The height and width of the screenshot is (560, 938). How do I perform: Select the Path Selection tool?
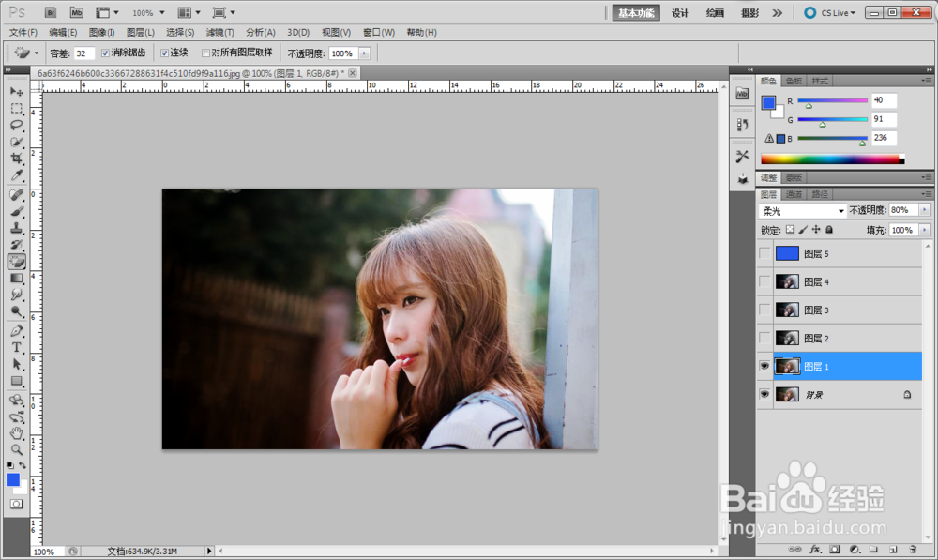pos(16,364)
